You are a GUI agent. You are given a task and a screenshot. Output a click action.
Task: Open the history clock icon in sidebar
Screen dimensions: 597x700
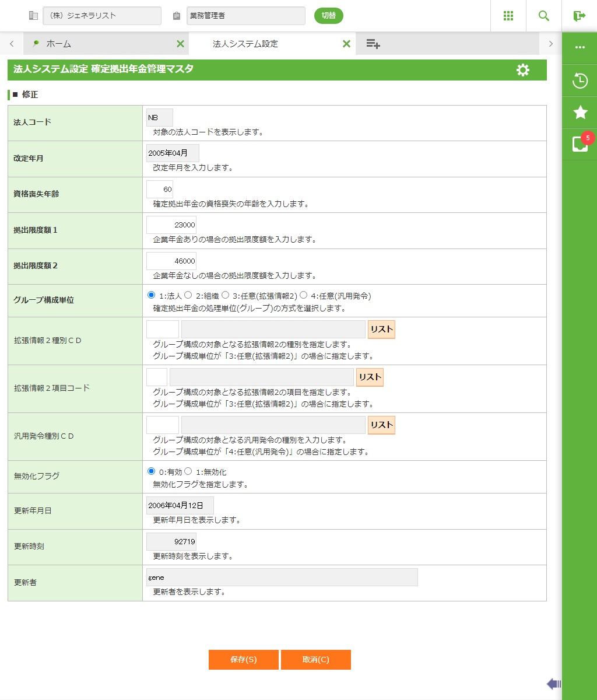580,80
